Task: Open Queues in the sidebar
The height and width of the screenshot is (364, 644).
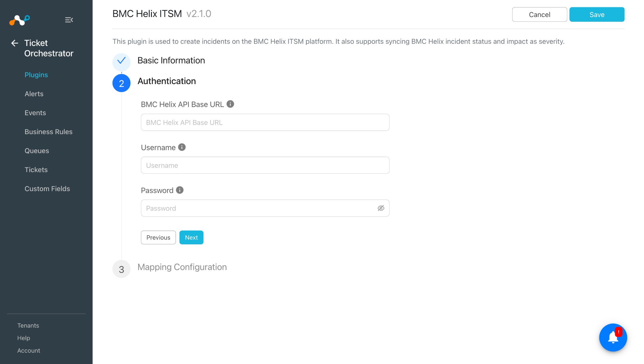Action: 37,151
